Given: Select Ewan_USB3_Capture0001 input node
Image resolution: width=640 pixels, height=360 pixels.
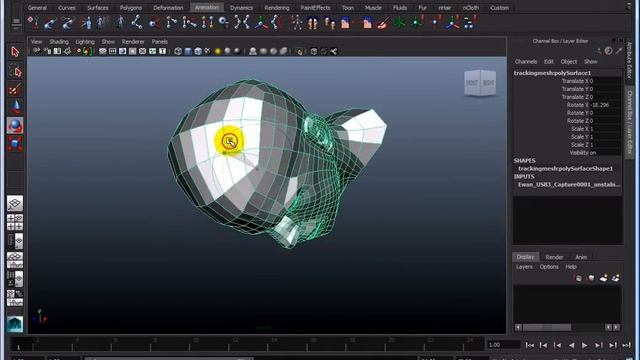Looking at the screenshot, I should click(x=569, y=184).
